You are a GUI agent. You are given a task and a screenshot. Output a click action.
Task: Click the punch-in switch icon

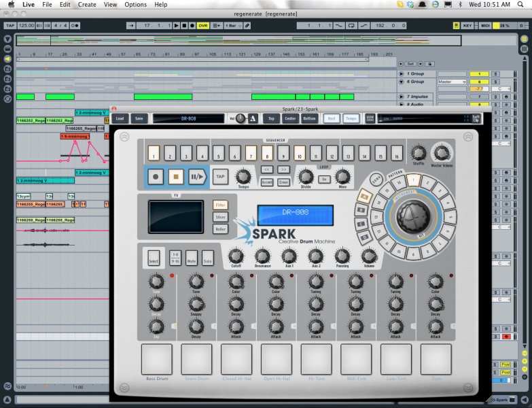tap(338, 25)
